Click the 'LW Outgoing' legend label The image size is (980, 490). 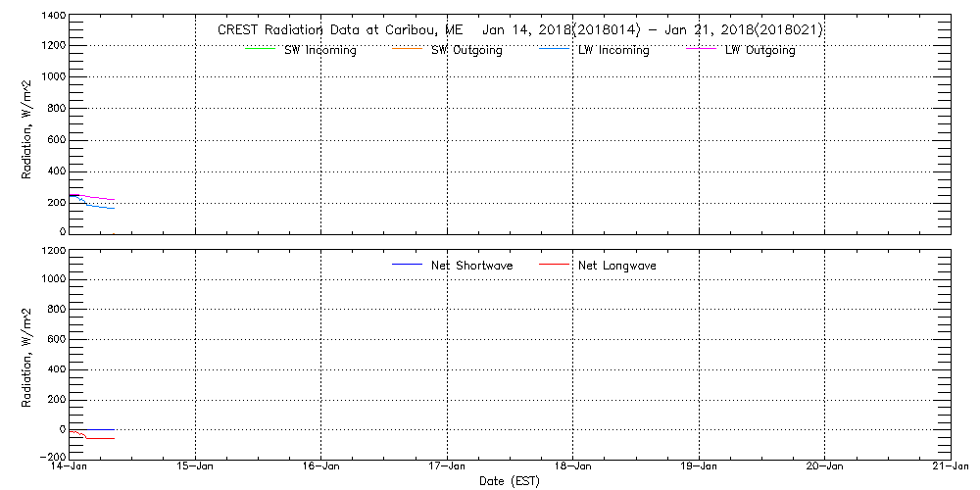pos(760,51)
